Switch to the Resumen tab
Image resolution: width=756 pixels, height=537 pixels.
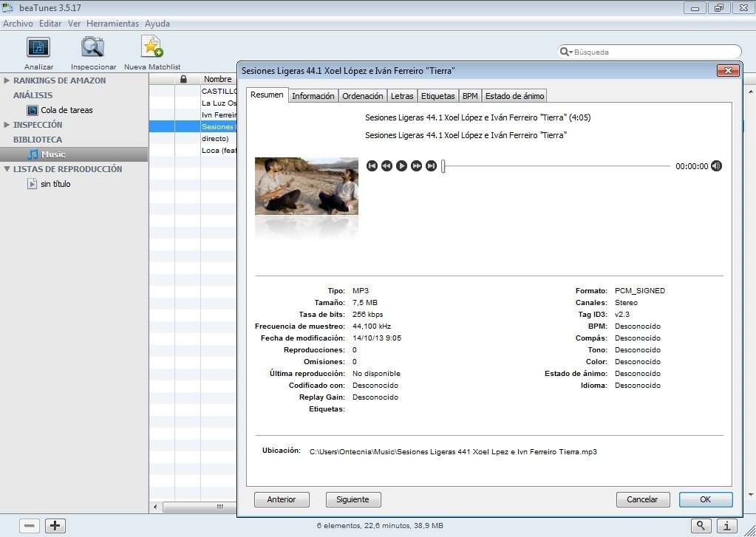point(267,95)
